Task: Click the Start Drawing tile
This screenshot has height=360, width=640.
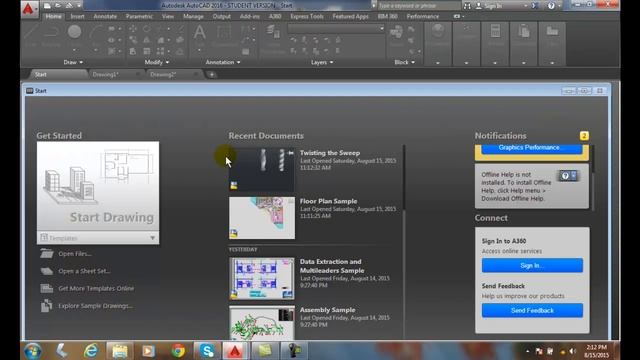Action: pos(98,187)
